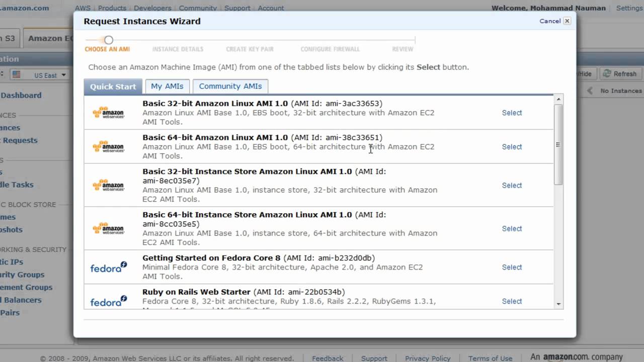Click the Instance Details wizard step
644x362 pixels.
tap(178, 49)
